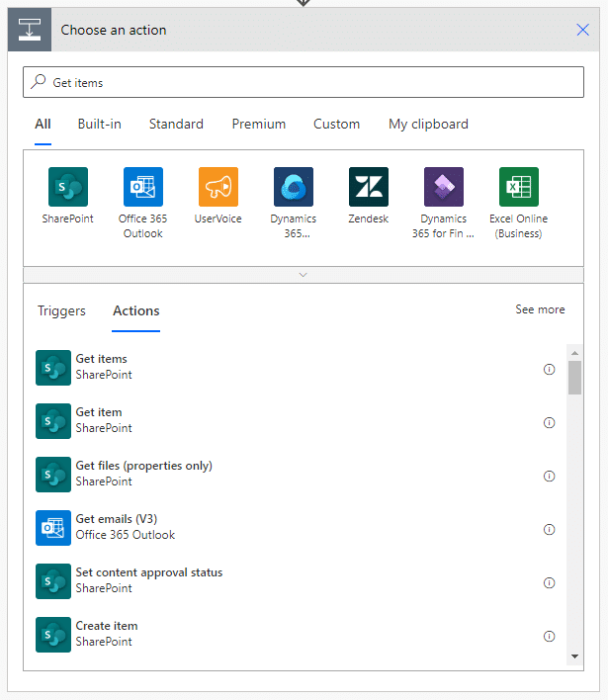Switch to the Triggers tab
608x700 pixels.
pyautogui.click(x=61, y=310)
